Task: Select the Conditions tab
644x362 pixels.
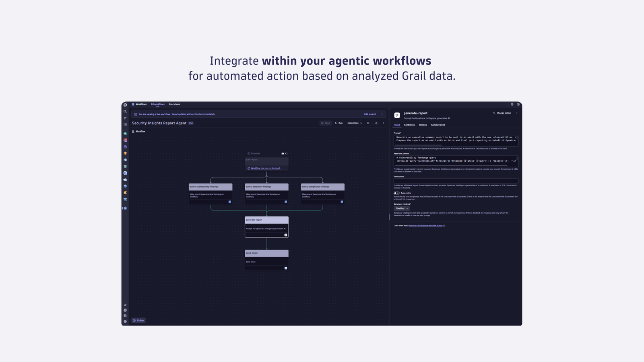Action: tap(409, 125)
